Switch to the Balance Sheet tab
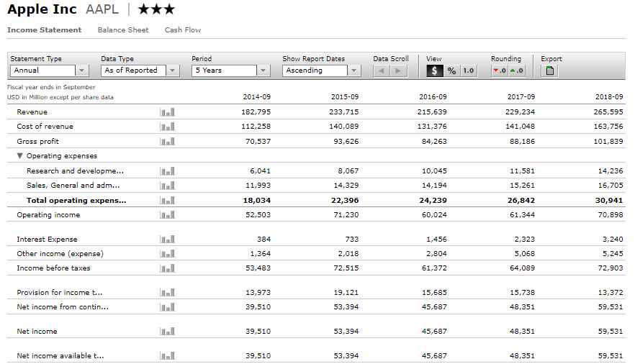This screenshot has width=635, height=364. pyautogui.click(x=123, y=30)
